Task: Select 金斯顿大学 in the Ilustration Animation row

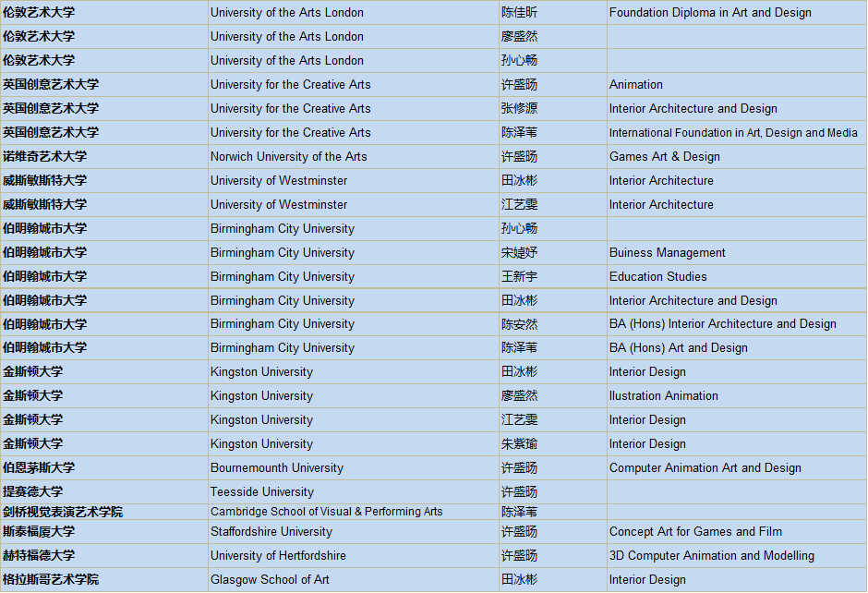Action: point(32,395)
